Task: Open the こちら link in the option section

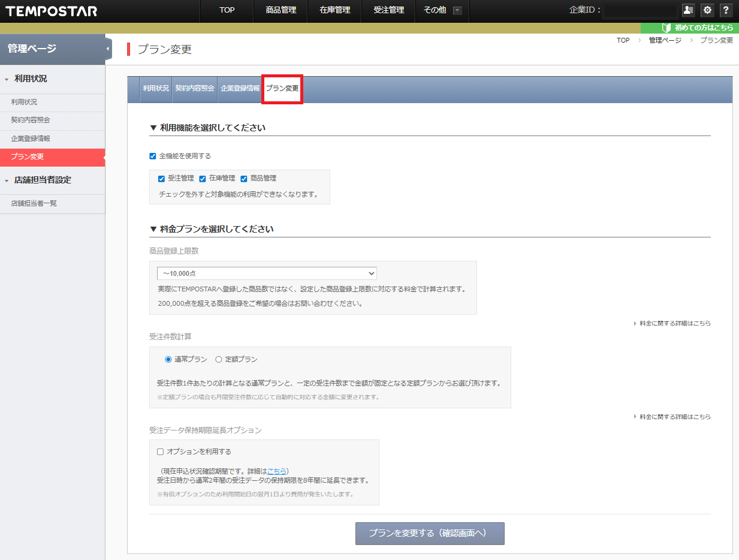Action: [277, 471]
